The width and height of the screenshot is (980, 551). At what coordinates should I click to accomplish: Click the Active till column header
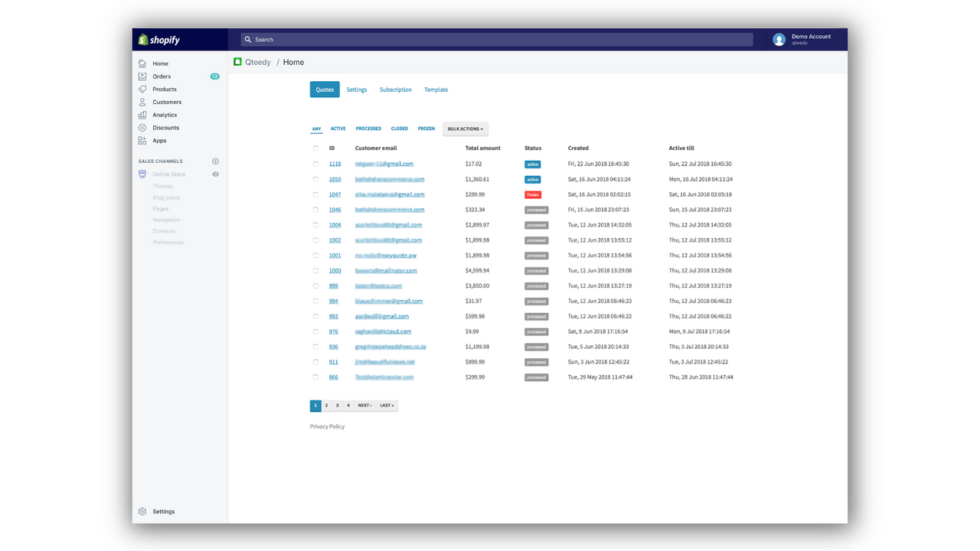pos(681,148)
